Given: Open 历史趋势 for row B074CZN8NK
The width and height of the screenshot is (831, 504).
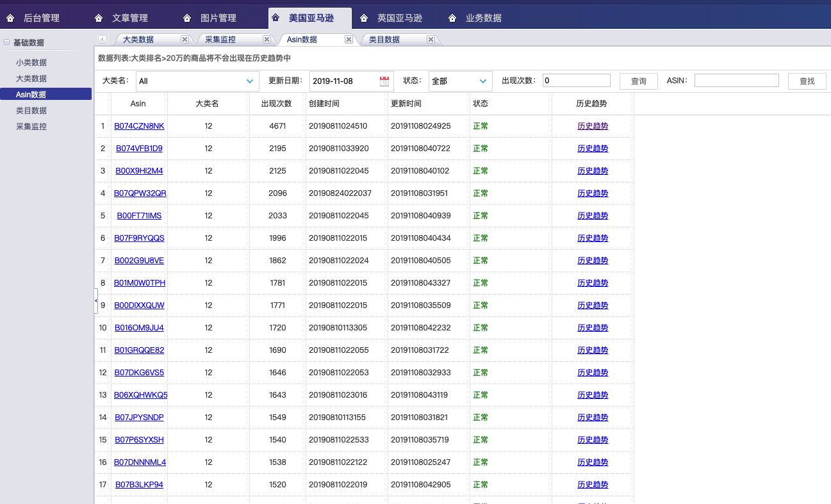Looking at the screenshot, I should pos(593,126).
